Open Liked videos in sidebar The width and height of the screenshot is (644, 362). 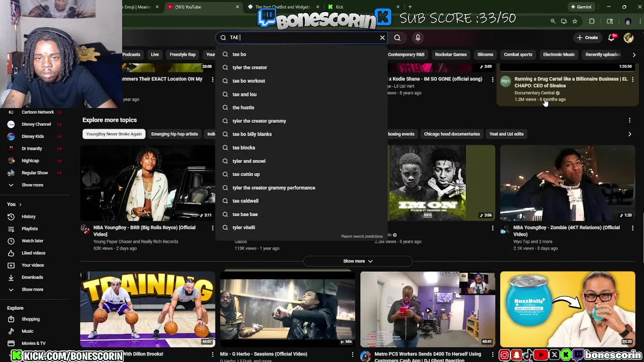pyautogui.click(x=33, y=253)
